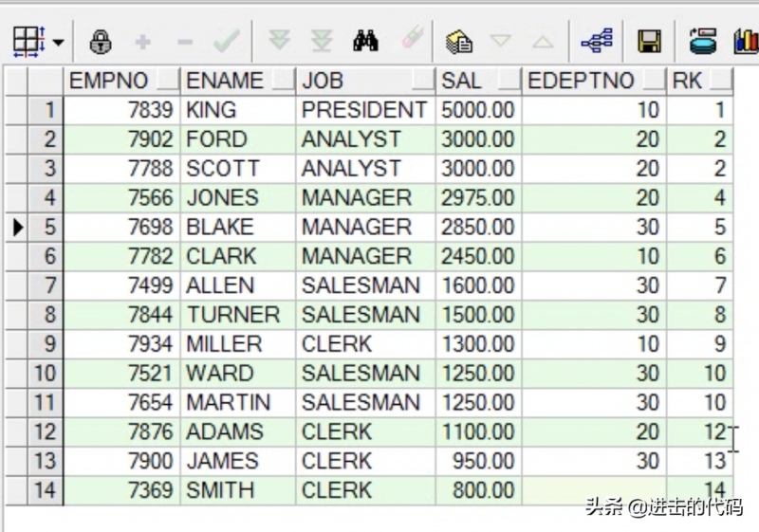Viewport: 759px width, 532px height.
Task: Click the connect query tree diagram icon
Action: [x=597, y=41]
